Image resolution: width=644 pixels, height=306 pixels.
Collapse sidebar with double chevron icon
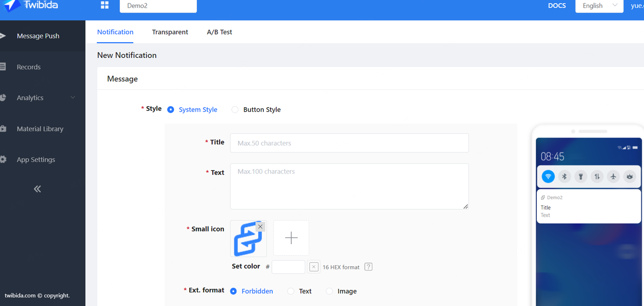[x=37, y=189]
